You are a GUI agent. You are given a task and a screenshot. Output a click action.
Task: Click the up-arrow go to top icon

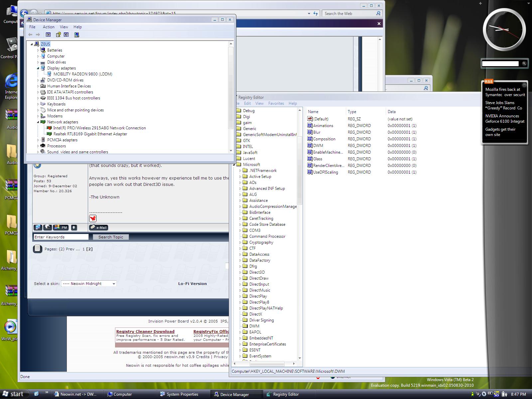(x=74, y=227)
